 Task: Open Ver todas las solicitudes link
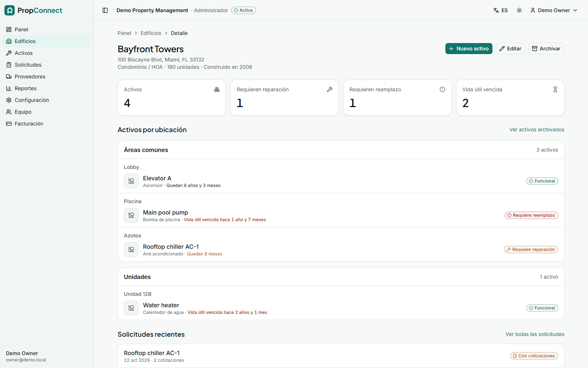click(535, 334)
